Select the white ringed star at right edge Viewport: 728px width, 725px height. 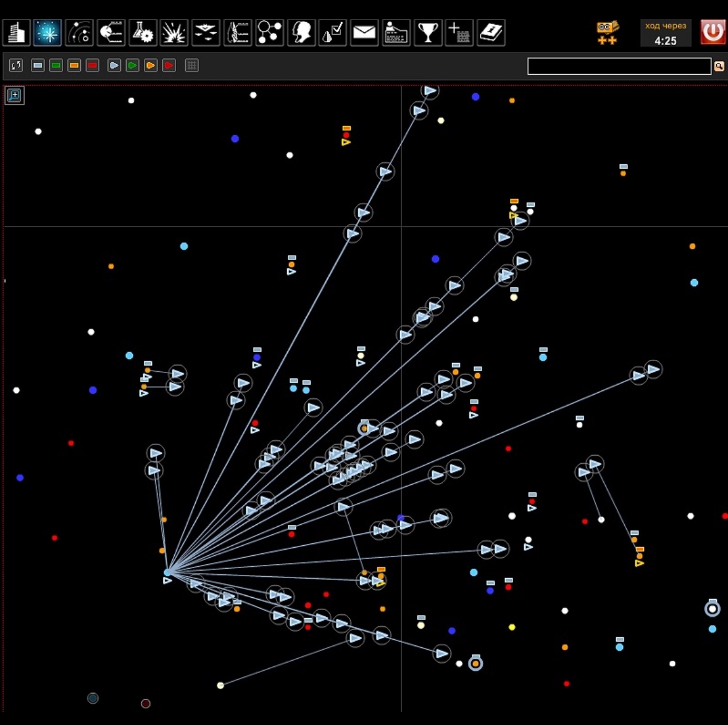(712, 608)
